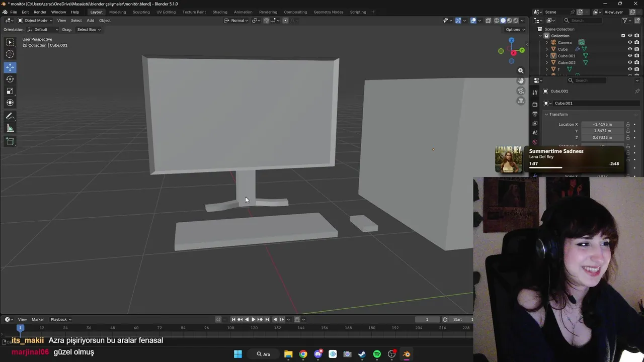Open the Drag Select Box dropdown
This screenshot has width=644, height=362.
pyautogui.click(x=88, y=30)
